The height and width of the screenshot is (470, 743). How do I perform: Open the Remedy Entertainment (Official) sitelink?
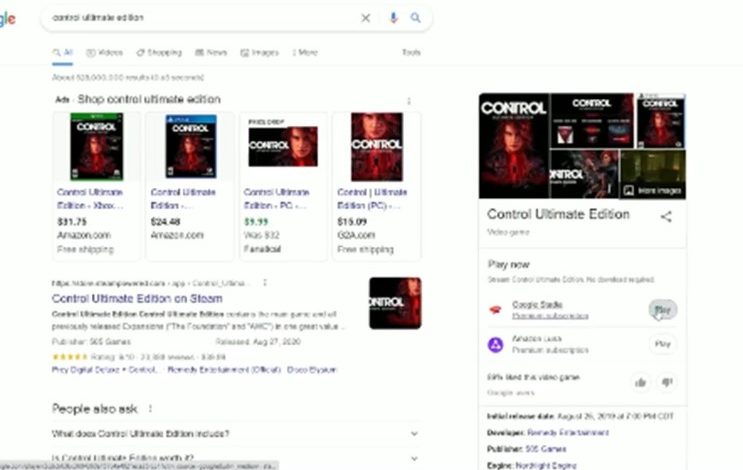pyautogui.click(x=224, y=370)
